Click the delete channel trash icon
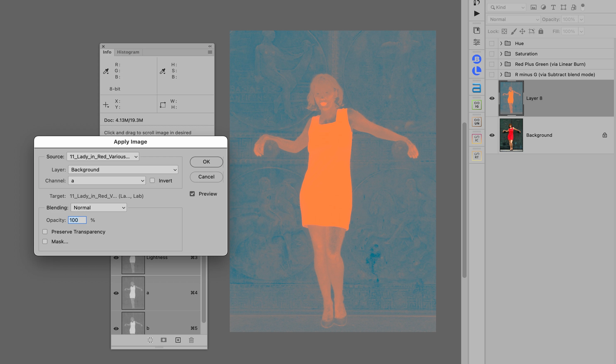 point(191,340)
